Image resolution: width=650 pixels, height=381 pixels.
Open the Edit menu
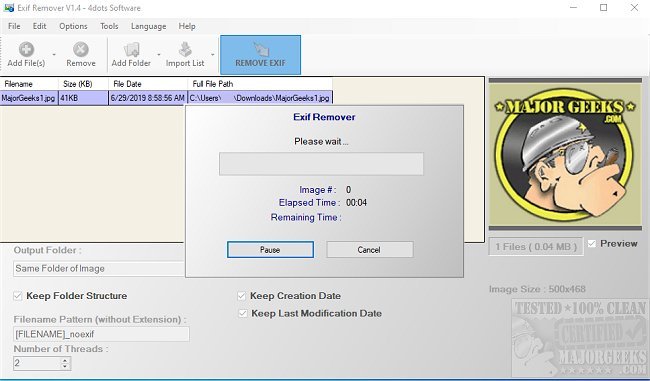tap(39, 26)
